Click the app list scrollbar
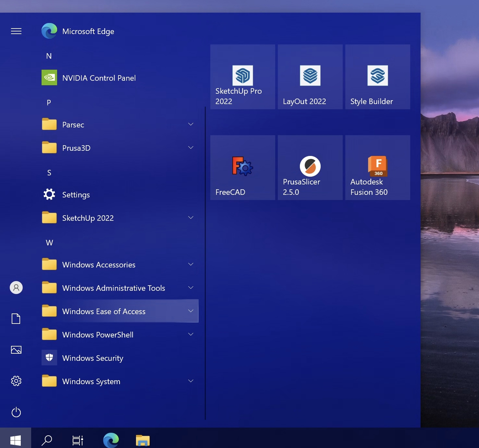The width and height of the screenshot is (479, 448). [205, 263]
